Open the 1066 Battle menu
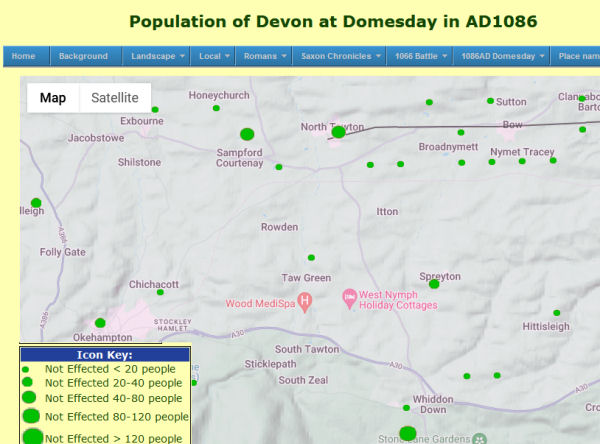Viewport: 600px width, 444px height. 416,56
